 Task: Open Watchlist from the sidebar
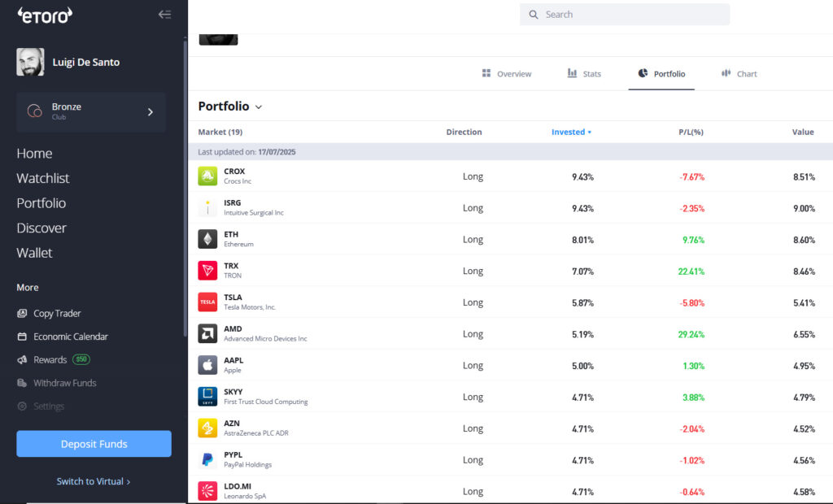click(x=43, y=178)
